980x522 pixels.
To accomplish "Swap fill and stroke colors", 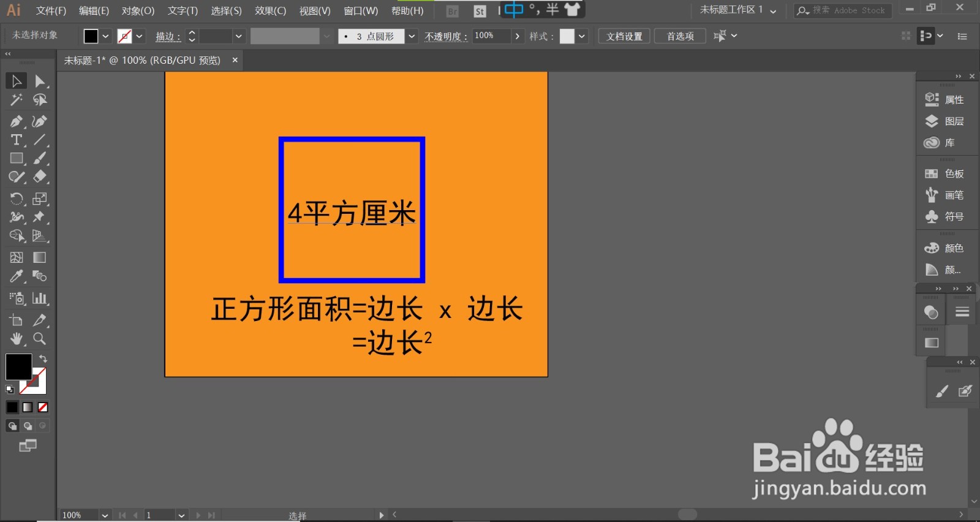I will [43, 358].
